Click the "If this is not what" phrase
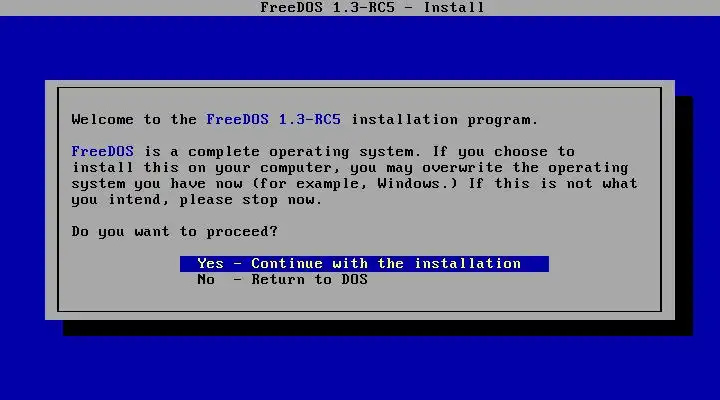 [x=553, y=184]
